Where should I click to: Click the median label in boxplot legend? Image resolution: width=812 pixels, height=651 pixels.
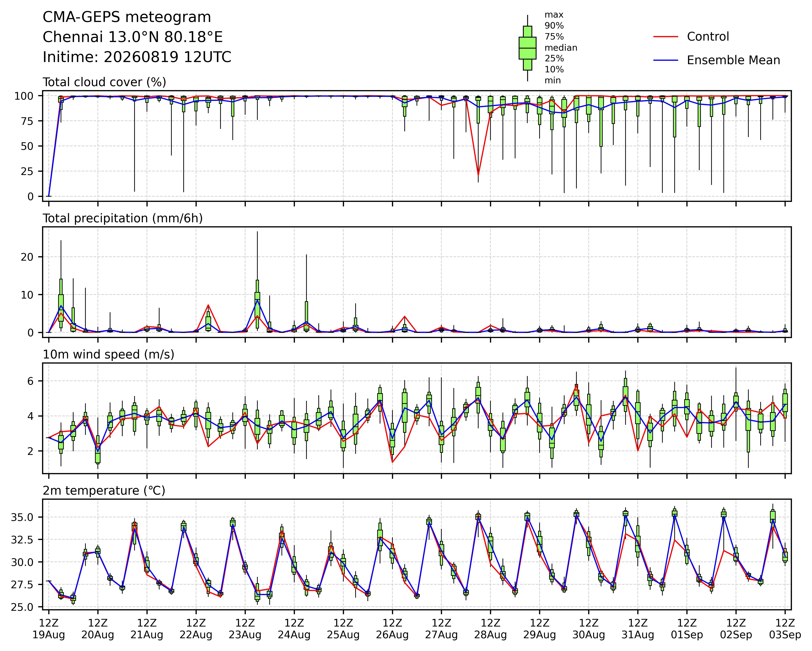[x=561, y=48]
